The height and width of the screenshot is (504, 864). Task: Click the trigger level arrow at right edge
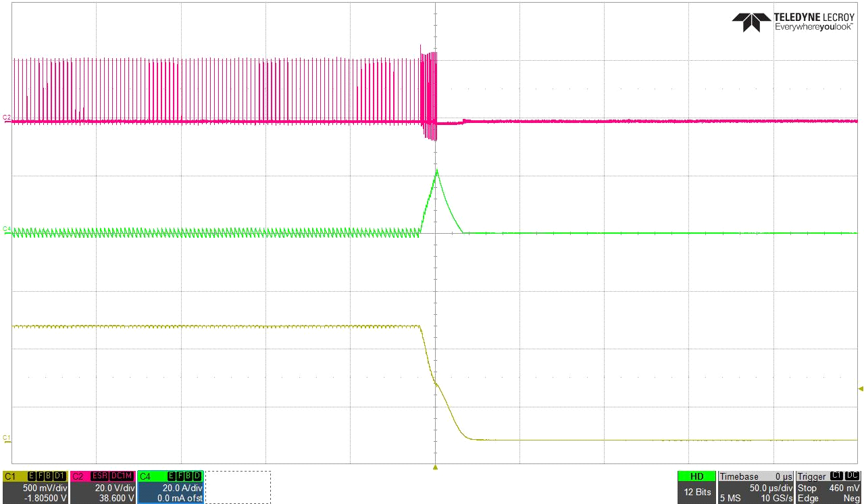[860, 388]
